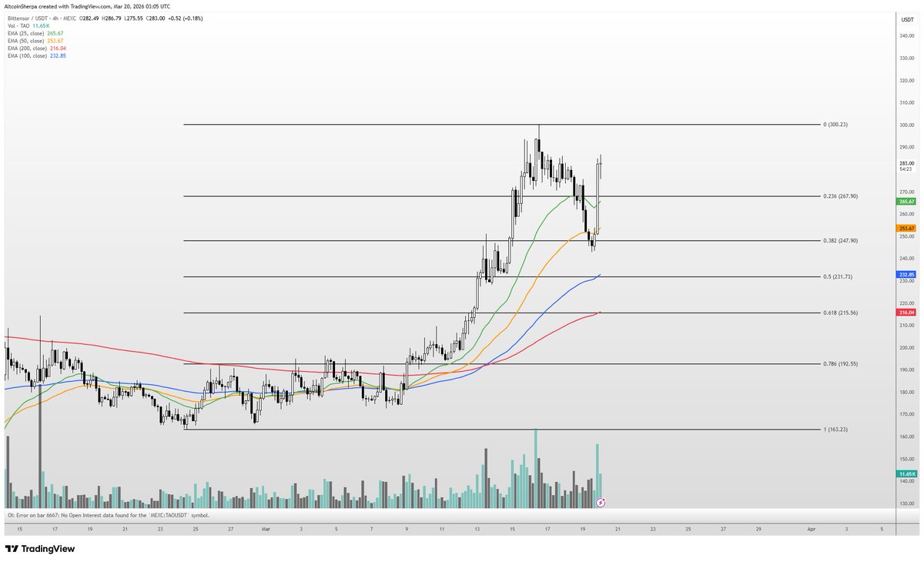This screenshot has width=924, height=562.
Task: Click the 7 date label on time axis
Action: tap(371, 530)
